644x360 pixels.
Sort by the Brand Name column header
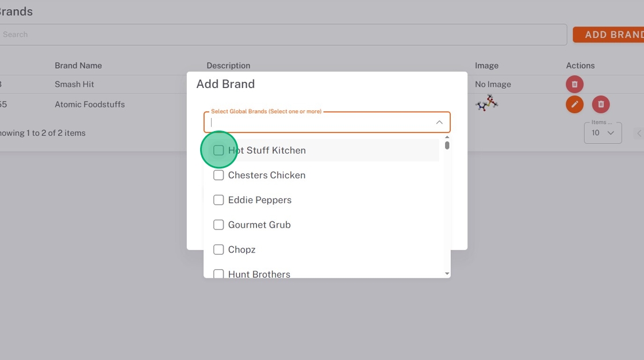[x=78, y=66]
